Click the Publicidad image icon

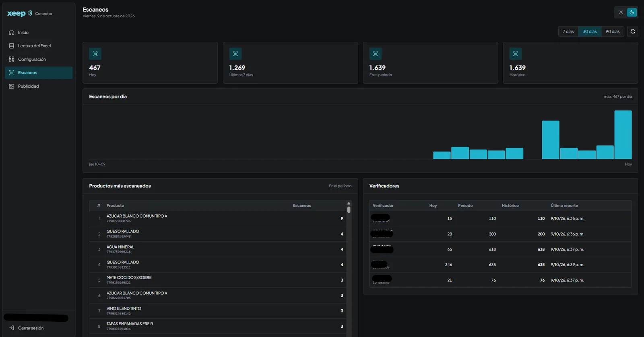[x=12, y=86]
